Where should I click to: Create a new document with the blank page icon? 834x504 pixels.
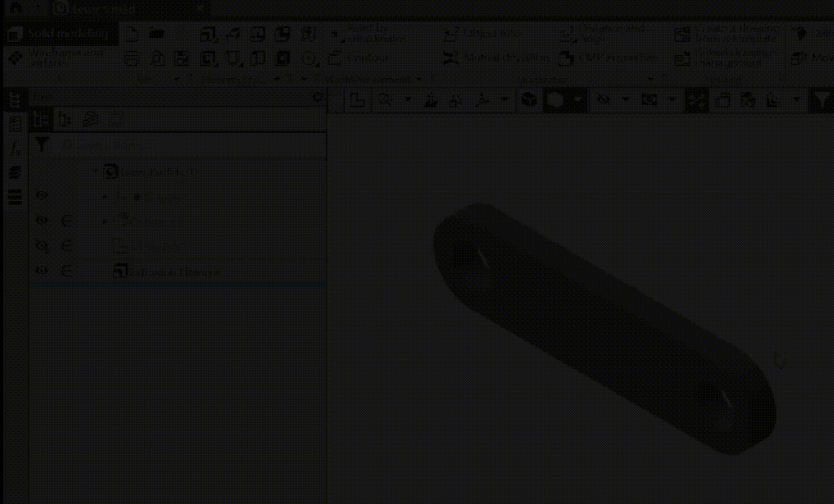tap(132, 34)
